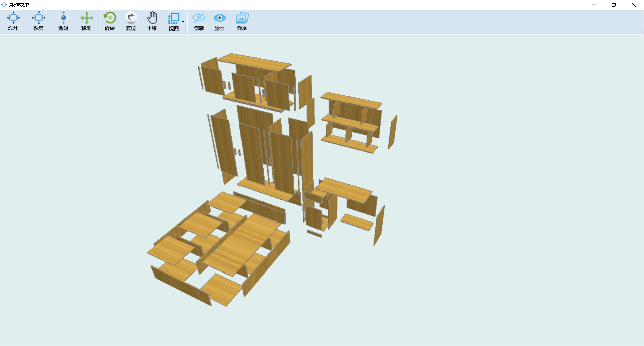
Task: Activate the 移动 move tool
Action: click(86, 21)
